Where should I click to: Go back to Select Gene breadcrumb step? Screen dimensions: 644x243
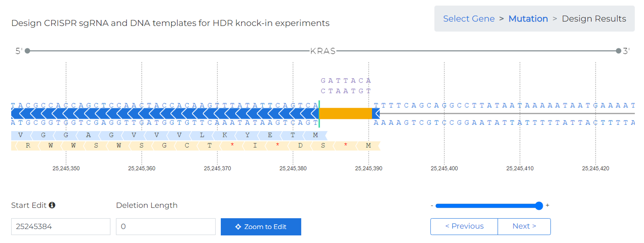(x=468, y=19)
